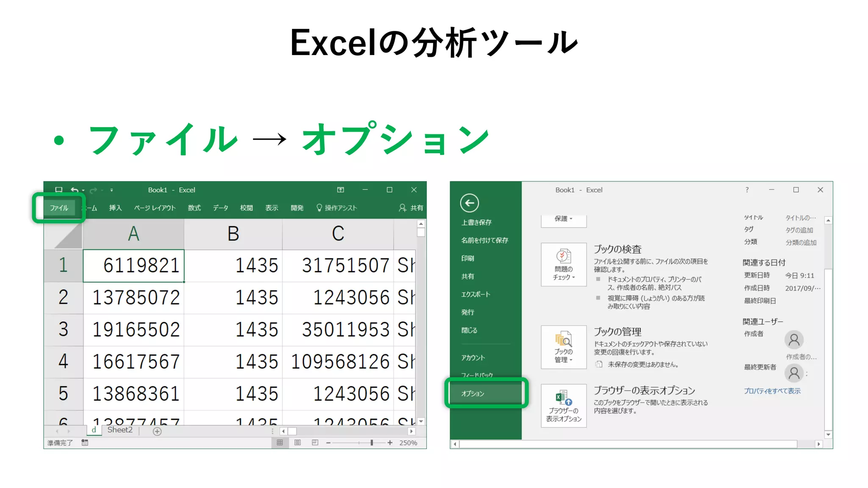Switch to Page Break Preview icon
Viewport: 868px width, 488px height.
tap(315, 443)
